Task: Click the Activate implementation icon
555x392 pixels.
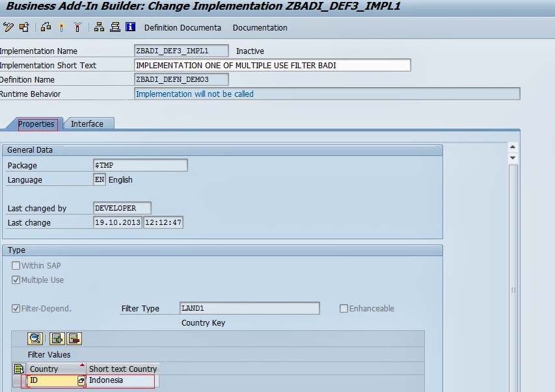Action: [x=62, y=27]
